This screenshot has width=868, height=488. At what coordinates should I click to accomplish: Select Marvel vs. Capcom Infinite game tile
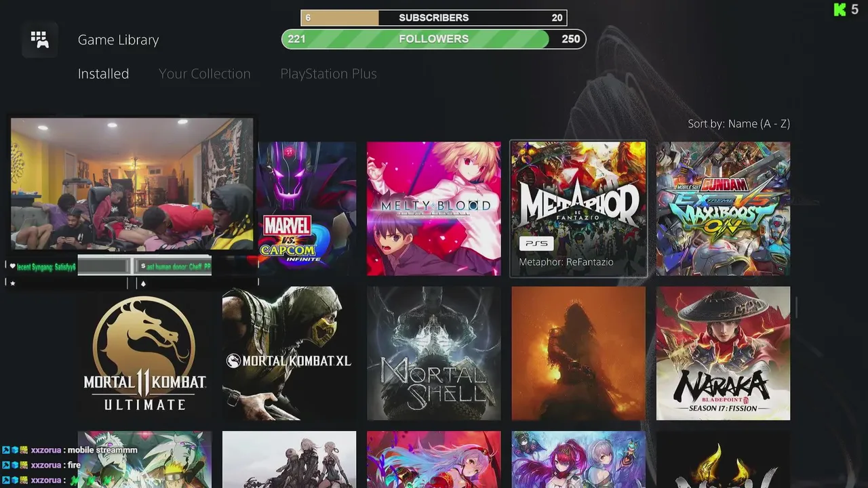tap(307, 209)
